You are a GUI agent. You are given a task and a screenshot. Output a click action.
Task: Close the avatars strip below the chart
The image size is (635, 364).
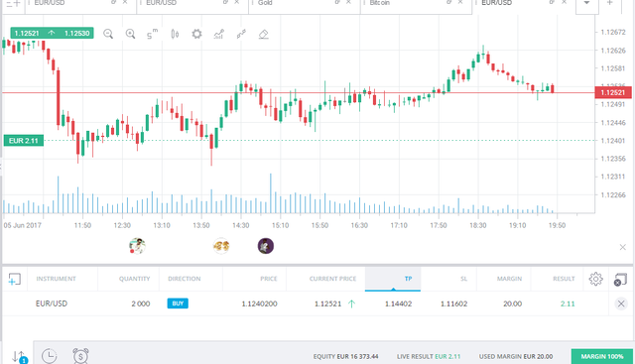[x=623, y=247]
